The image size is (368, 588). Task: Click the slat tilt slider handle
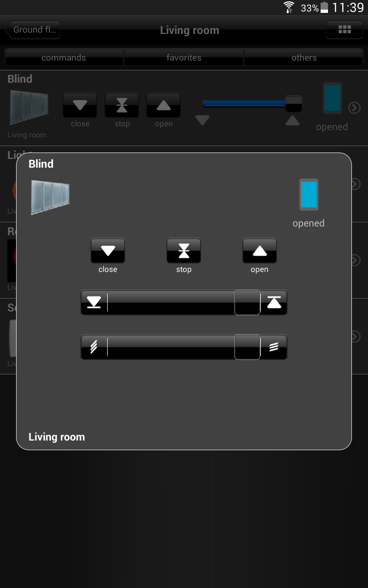point(247,347)
